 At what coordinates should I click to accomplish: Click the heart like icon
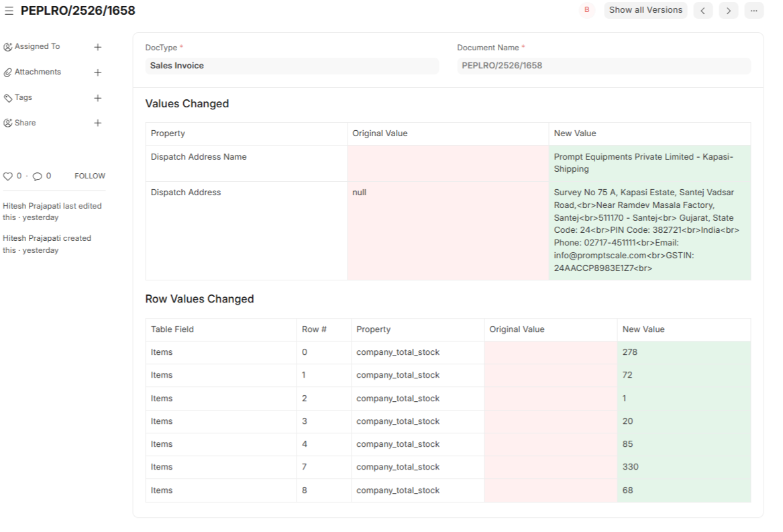(8, 176)
